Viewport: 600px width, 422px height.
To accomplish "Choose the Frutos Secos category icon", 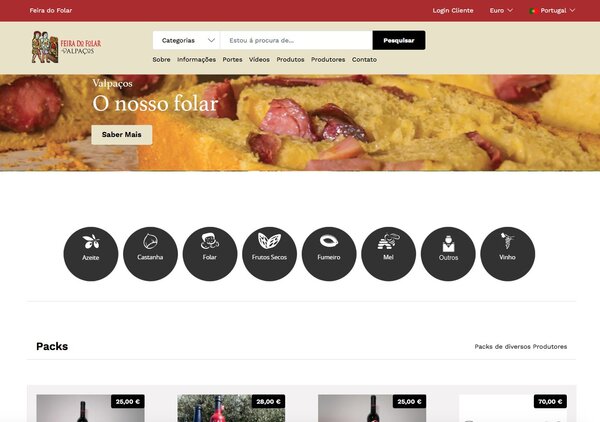I will 269,254.
